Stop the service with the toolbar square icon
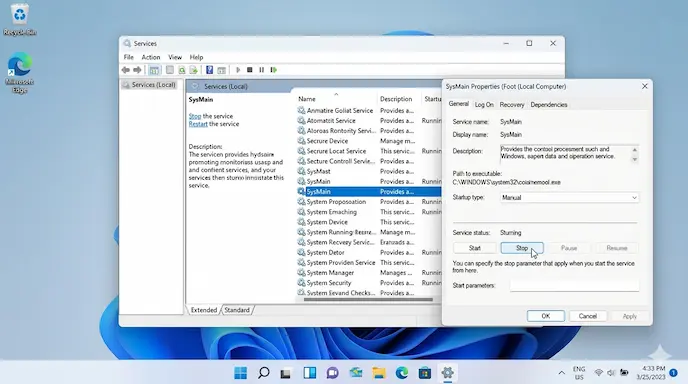 point(250,70)
